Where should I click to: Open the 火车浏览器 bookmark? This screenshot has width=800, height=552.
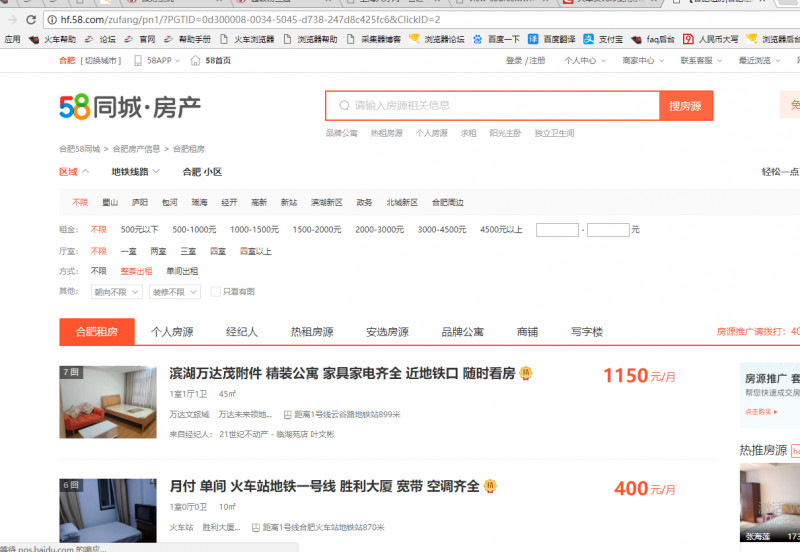[247, 39]
